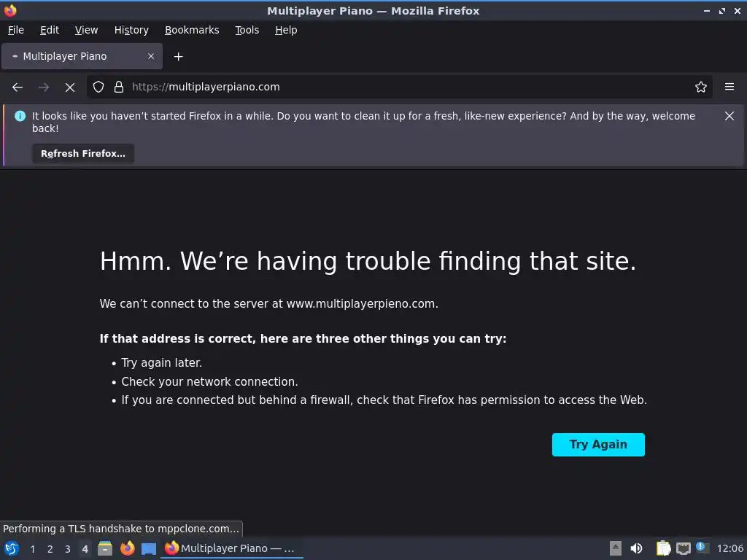Click the 'Try again later.' bullet
Screen dimensions: 747x560
[161, 363]
